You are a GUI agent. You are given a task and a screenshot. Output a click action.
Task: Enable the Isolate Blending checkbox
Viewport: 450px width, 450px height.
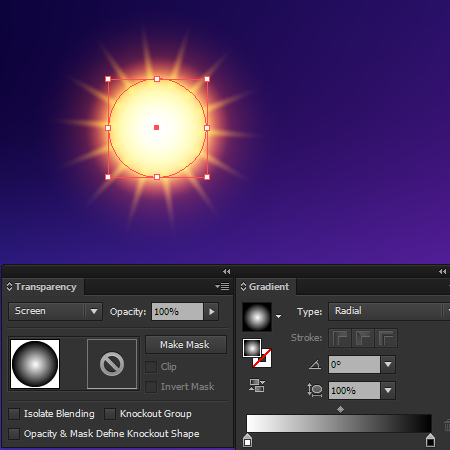tap(14, 414)
